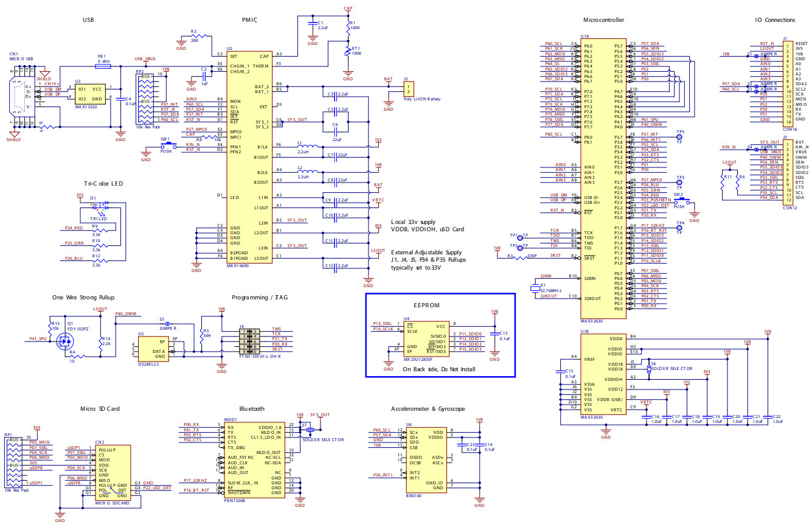Click the FTSH-105 JTAG header J4
This screenshot has width=812, height=527.
pos(248,341)
